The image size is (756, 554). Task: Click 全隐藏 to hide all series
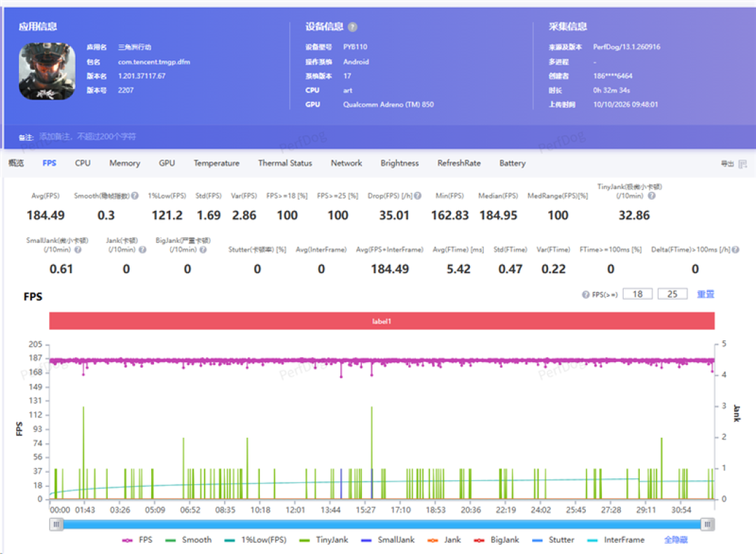click(675, 540)
